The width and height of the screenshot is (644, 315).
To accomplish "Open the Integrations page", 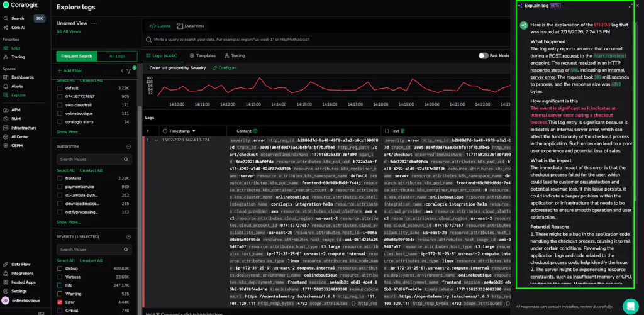I will click(22, 273).
